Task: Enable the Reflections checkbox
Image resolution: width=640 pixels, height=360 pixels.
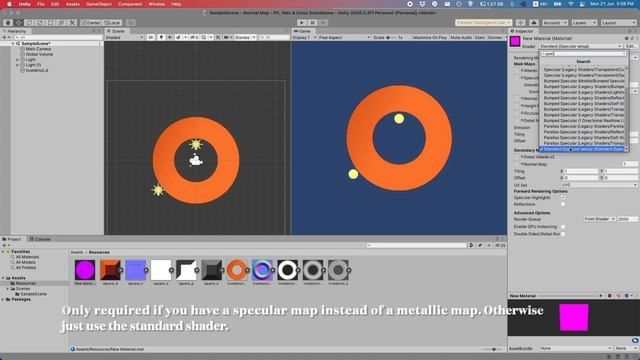Action: click(x=563, y=204)
